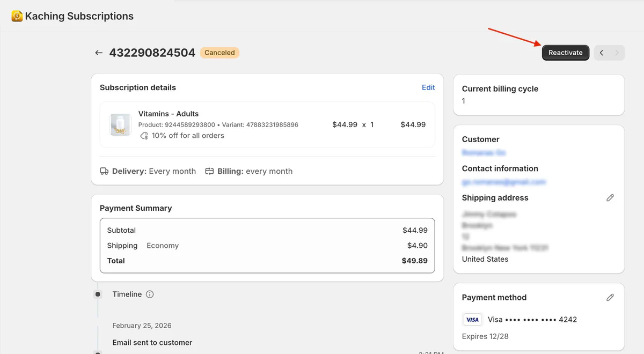
Task: Click the Canceled status badge
Action: point(219,53)
